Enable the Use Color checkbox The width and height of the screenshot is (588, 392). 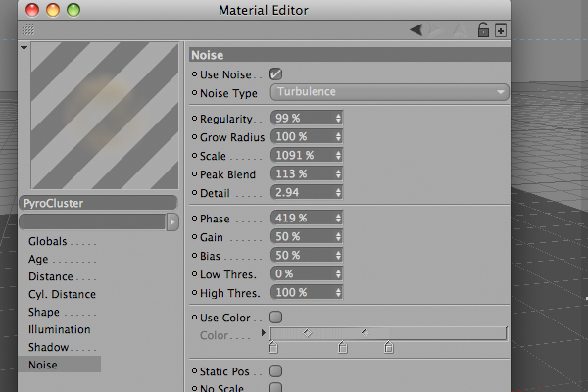275,318
